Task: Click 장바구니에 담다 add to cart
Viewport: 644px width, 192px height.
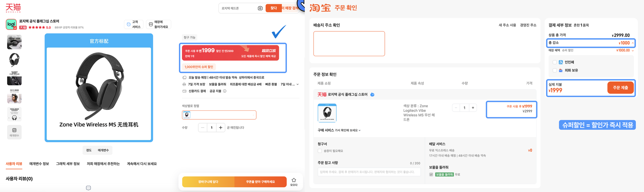Action: (x=208, y=182)
